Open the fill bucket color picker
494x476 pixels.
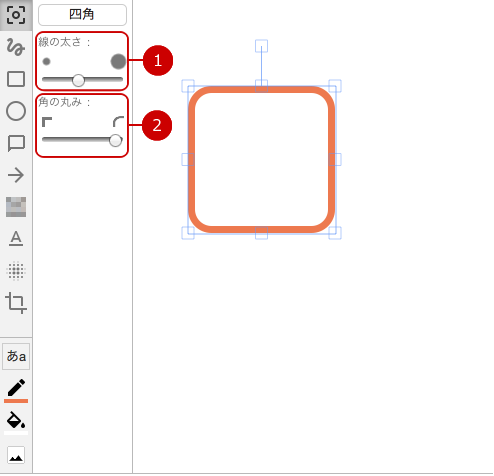(16, 422)
